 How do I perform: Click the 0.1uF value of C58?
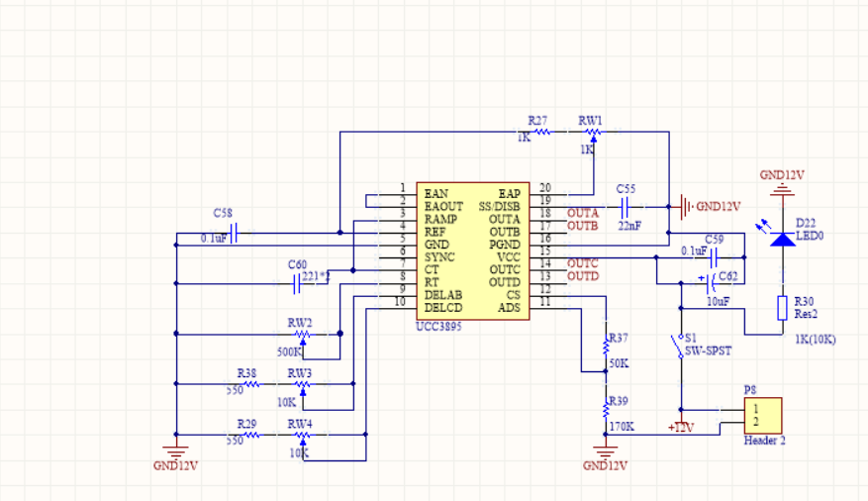(x=214, y=239)
